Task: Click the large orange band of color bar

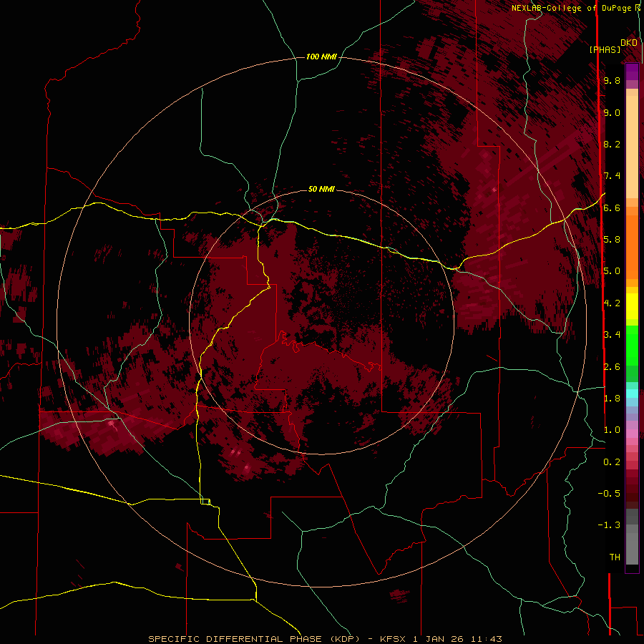Action: click(x=632, y=247)
